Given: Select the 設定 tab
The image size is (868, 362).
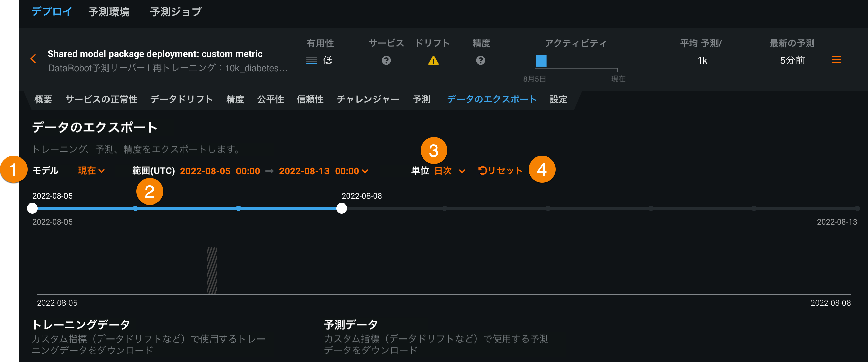Looking at the screenshot, I should [558, 99].
